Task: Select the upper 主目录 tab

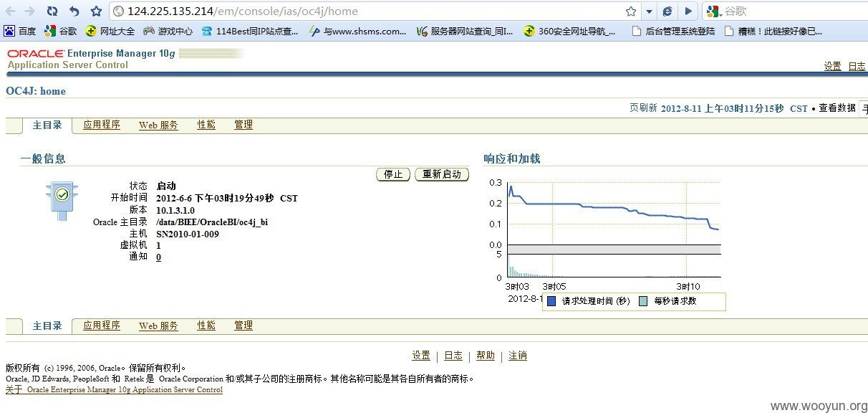Action: [47, 125]
